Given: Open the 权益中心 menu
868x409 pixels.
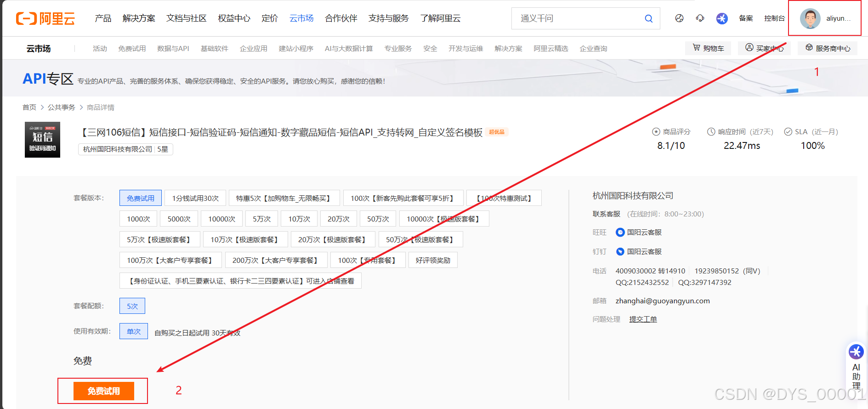Looking at the screenshot, I should click(234, 18).
